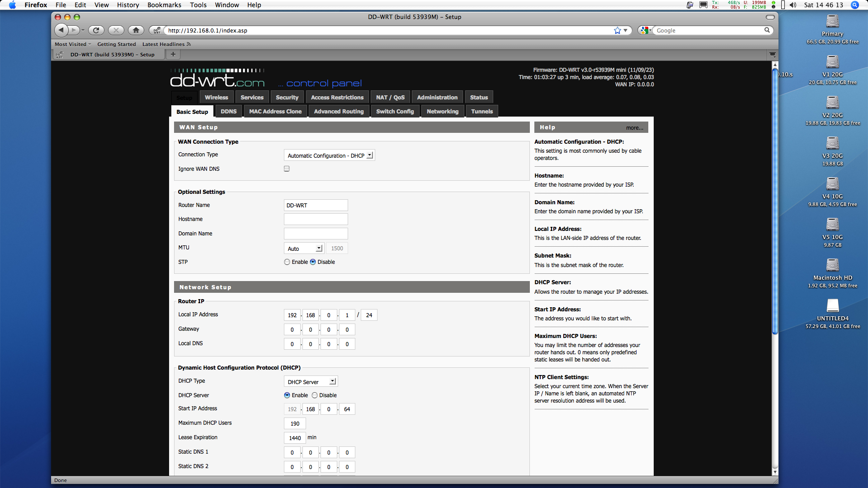Click the Google search engine icon
Screen dimensions: 868x488
(x=644, y=30)
